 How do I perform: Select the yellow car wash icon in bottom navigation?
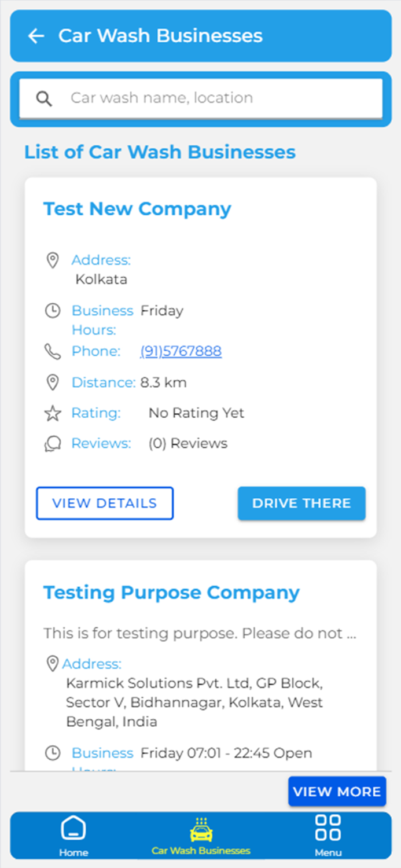coord(201,829)
